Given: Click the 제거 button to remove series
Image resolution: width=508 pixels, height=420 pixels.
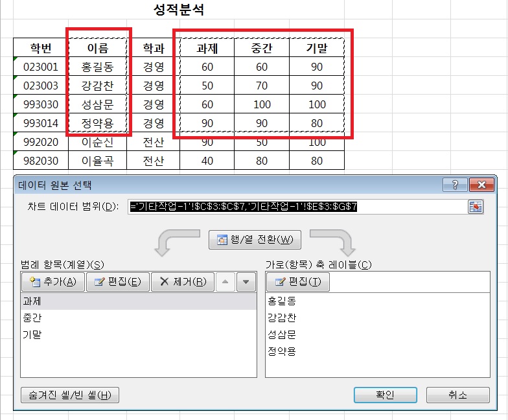Looking at the screenshot, I should 182,282.
